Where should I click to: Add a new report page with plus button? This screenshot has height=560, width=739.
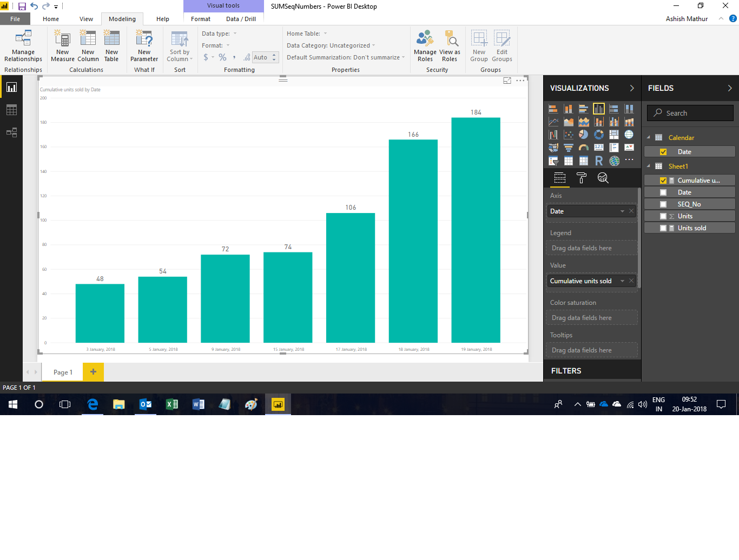(93, 372)
